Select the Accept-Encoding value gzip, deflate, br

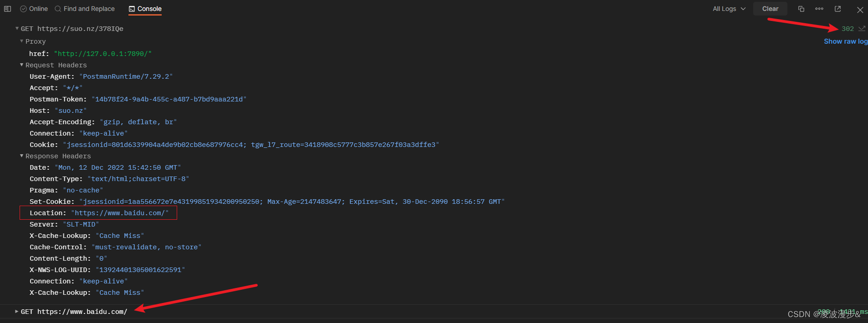click(138, 122)
